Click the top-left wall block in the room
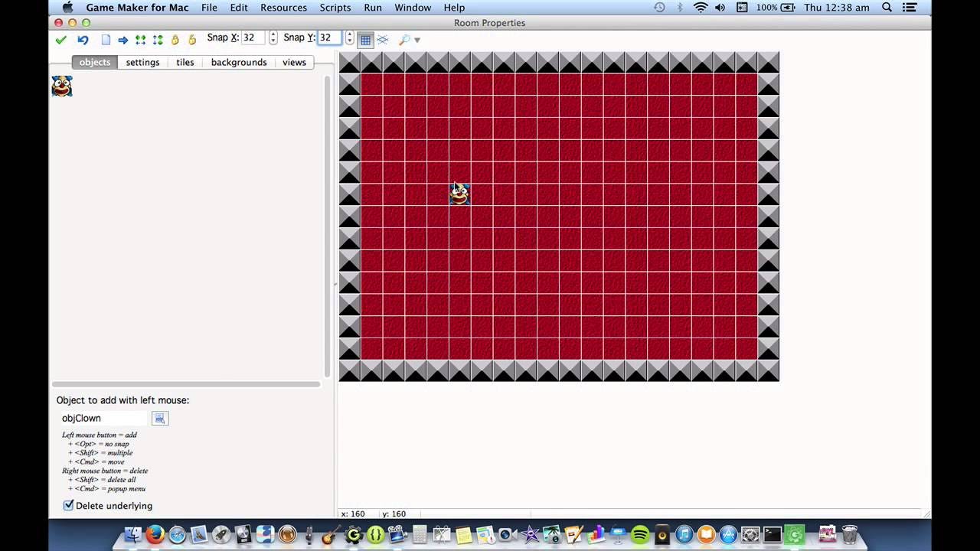Viewport: 980px width, 551px height. coord(350,62)
